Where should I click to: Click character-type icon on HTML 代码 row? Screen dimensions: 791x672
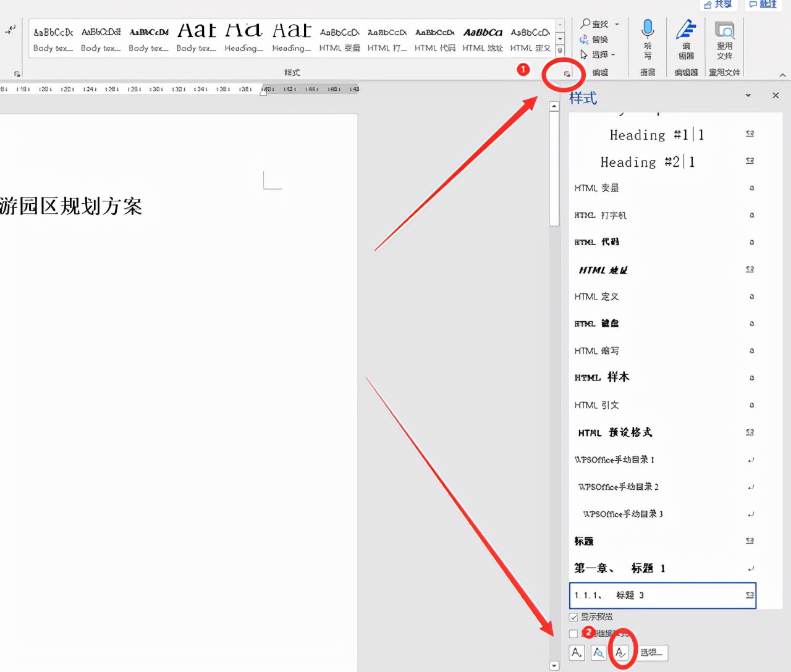(751, 242)
